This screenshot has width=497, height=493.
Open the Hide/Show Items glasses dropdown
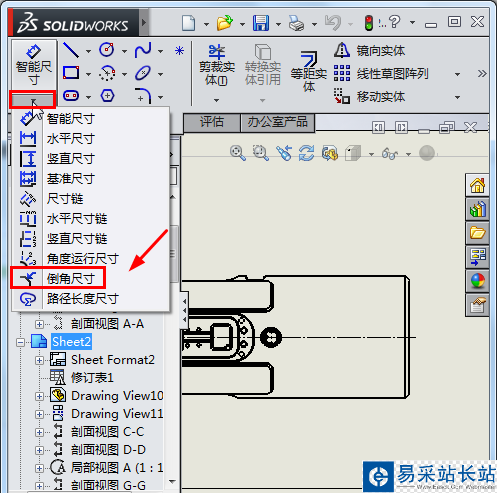point(408,154)
